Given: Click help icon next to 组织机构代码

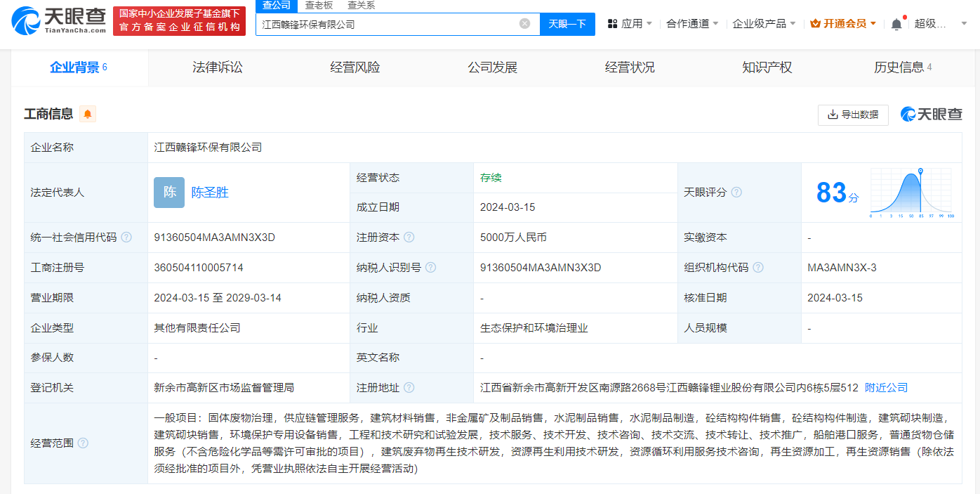Looking at the screenshot, I should 758,268.
